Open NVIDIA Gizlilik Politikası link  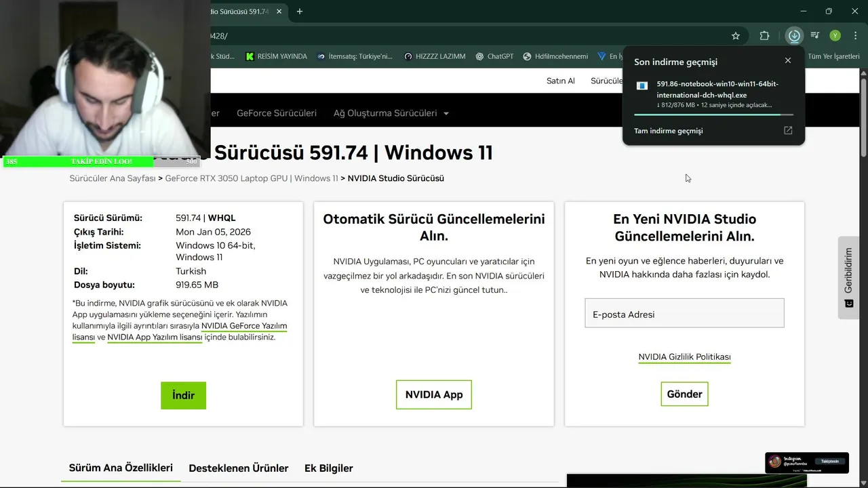(x=684, y=357)
